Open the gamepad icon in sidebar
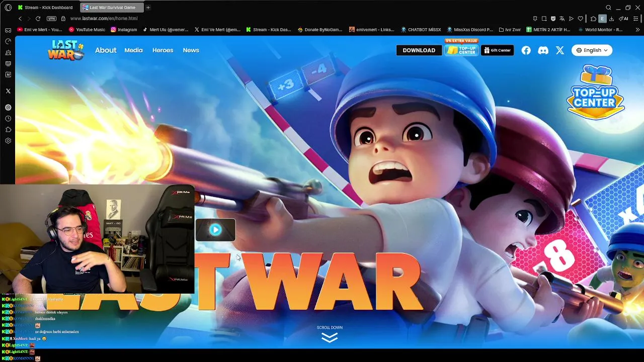 point(8,30)
